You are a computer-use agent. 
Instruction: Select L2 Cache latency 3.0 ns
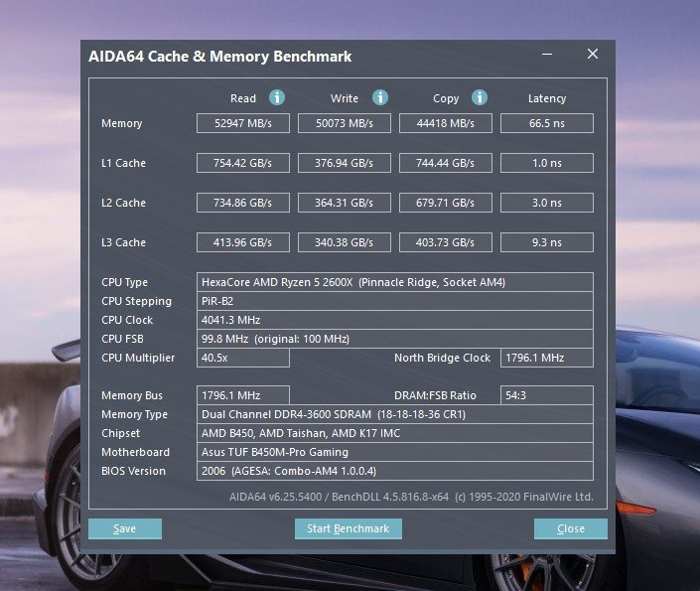pos(547,203)
